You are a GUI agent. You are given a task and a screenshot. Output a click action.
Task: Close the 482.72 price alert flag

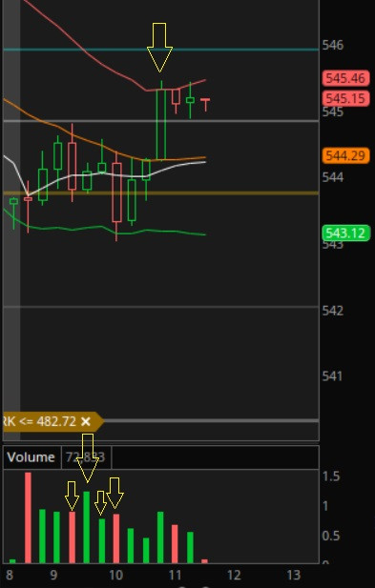point(86,421)
